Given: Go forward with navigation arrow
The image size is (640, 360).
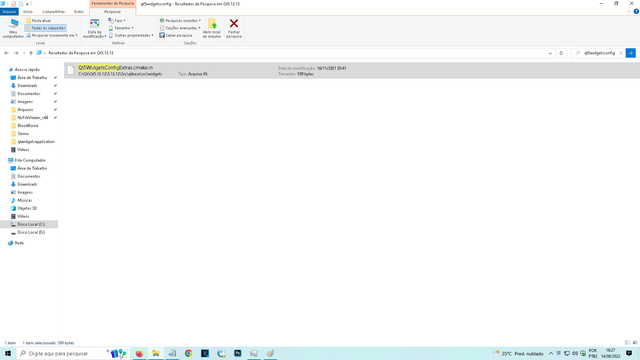Looking at the screenshot, I should 16,53.
